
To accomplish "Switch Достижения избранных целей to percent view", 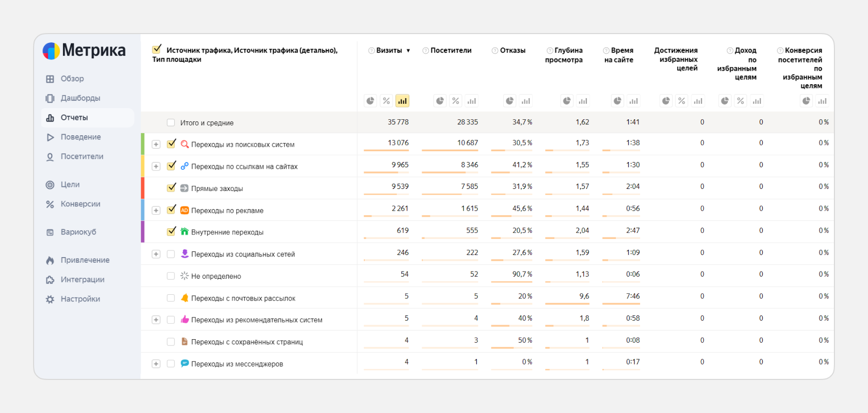I will [x=682, y=101].
